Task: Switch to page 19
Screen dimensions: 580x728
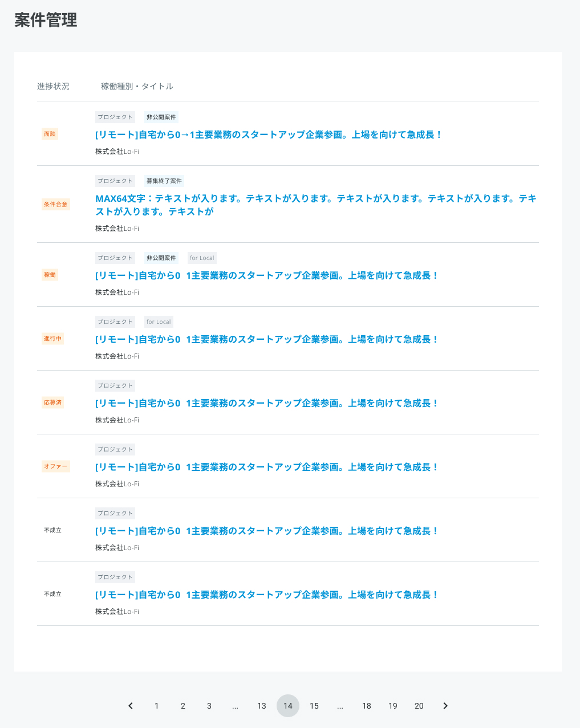Action: coord(393,706)
